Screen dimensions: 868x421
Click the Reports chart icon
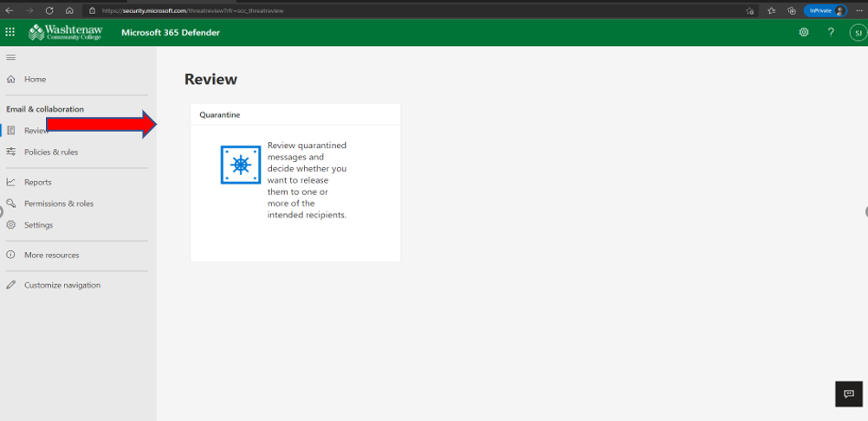click(10, 182)
